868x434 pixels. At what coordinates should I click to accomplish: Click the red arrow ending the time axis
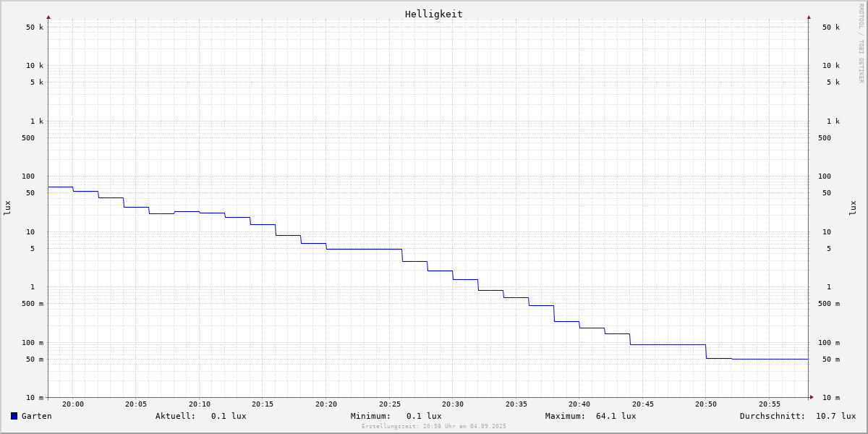coord(812,397)
